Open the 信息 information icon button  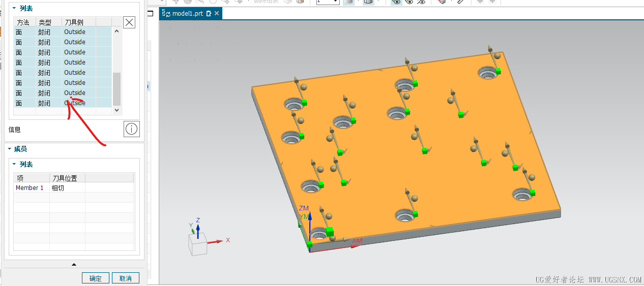[x=131, y=129]
